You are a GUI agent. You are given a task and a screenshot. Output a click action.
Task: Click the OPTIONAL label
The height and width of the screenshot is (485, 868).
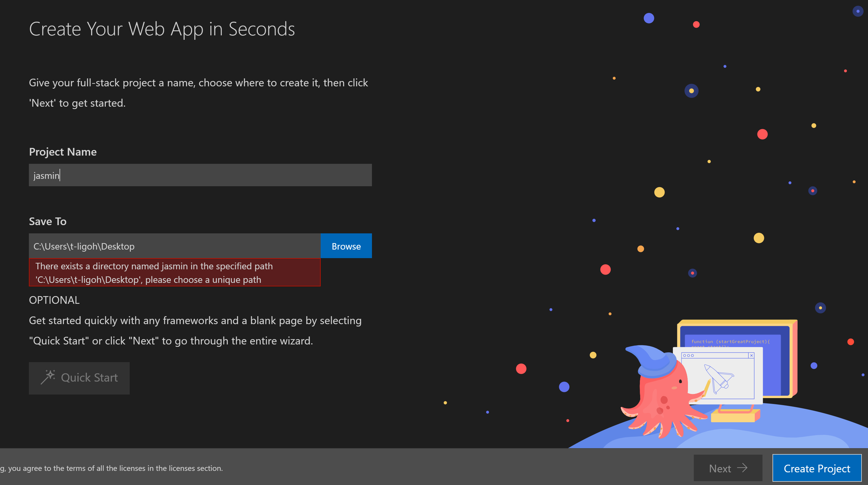click(x=54, y=300)
